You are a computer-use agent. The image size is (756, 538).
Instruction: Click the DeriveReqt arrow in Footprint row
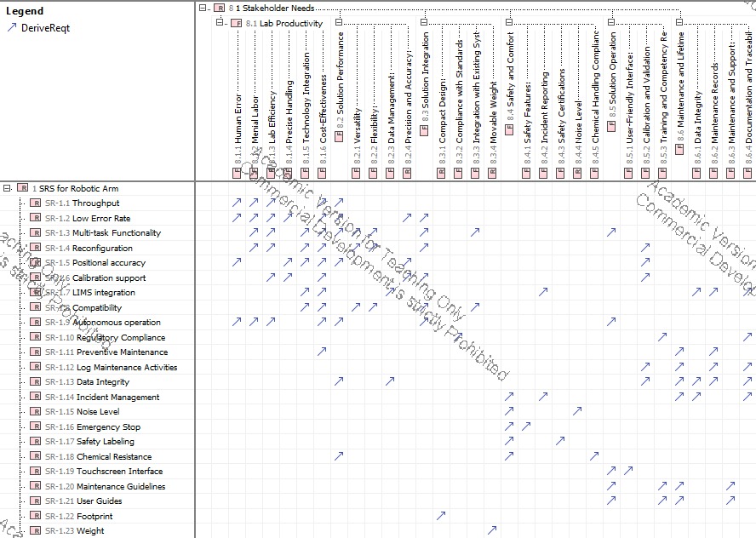pos(441,516)
